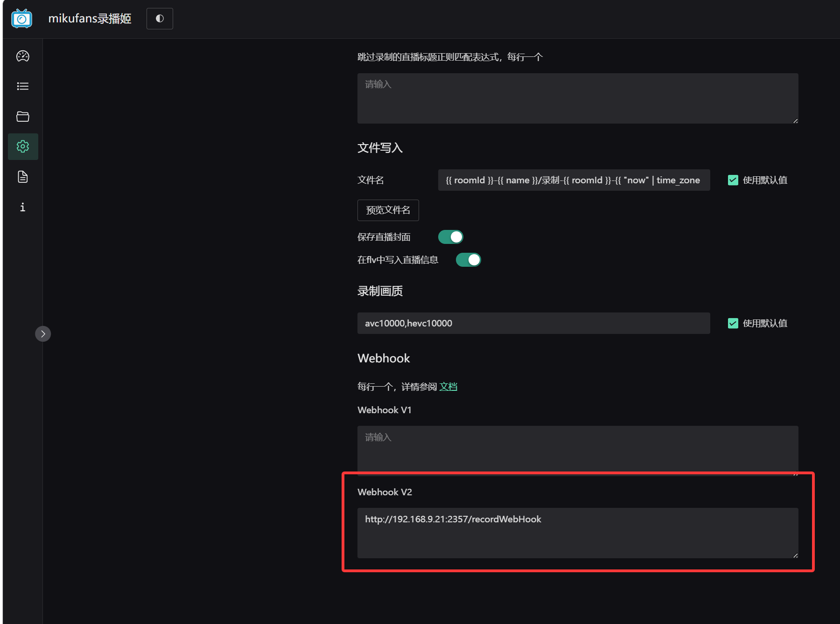840x624 pixels.
Task: Uncheck default value checkbox for file name
Action: 733,180
